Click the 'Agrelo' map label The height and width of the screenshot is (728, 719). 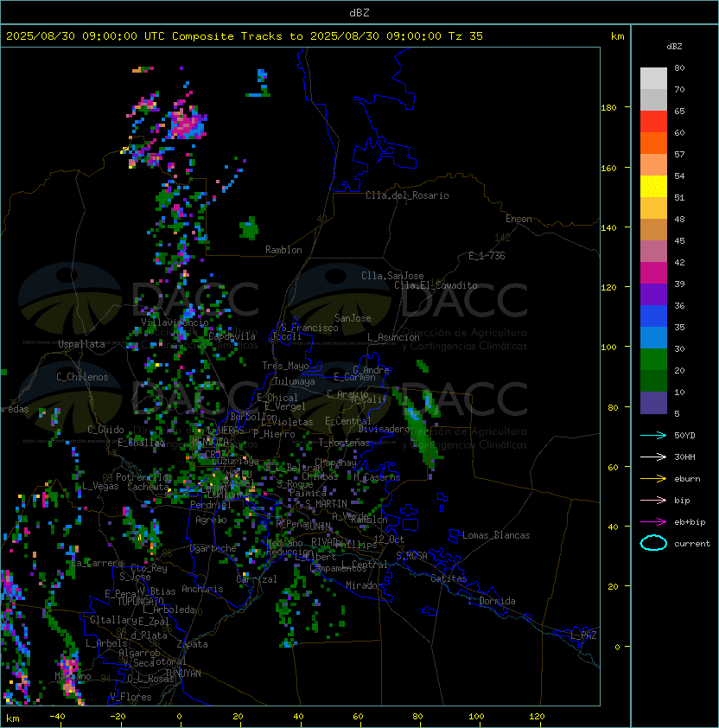tap(211, 520)
